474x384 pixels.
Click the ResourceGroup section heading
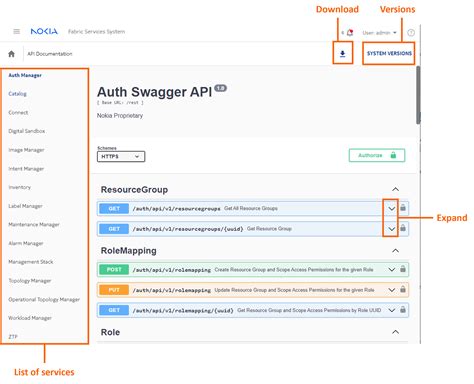pos(134,190)
